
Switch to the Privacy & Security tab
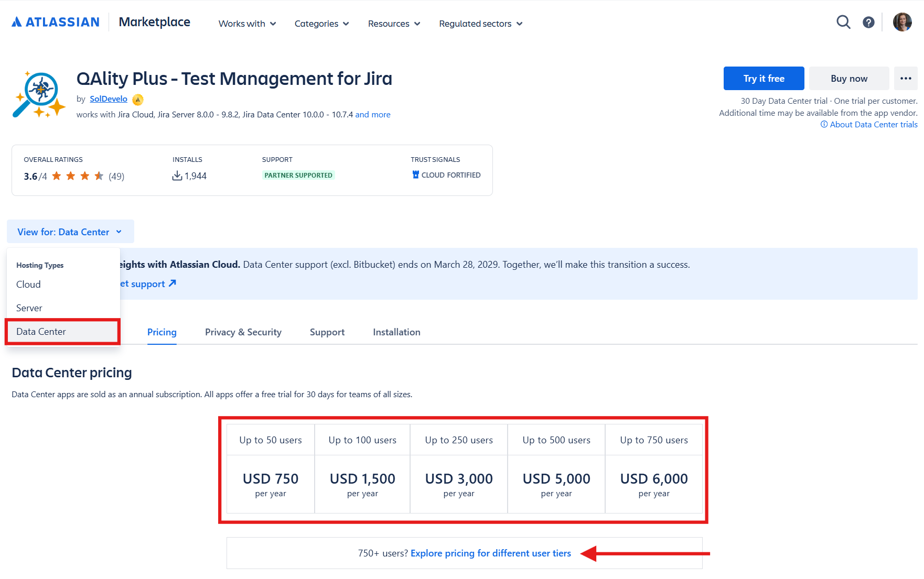[x=243, y=332]
